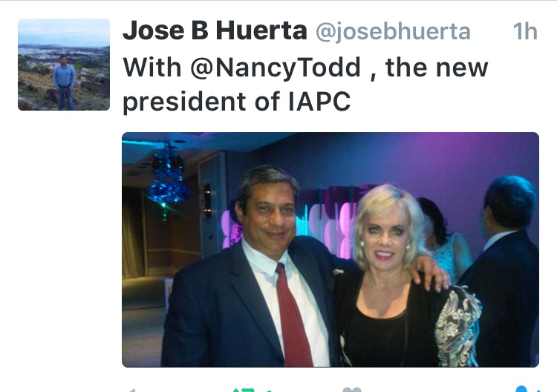This screenshot has width=557, height=392.
Task: Open the attached tweet photo
Action: click(x=330, y=249)
